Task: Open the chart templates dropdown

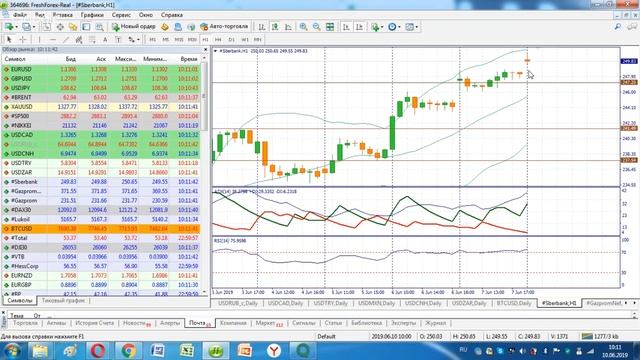Action: click(x=416, y=27)
